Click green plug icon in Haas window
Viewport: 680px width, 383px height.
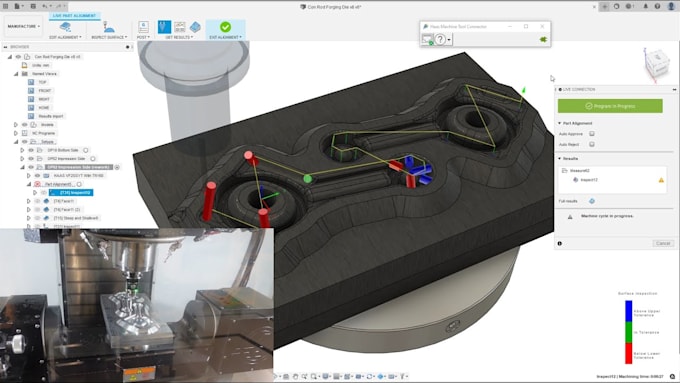543,39
